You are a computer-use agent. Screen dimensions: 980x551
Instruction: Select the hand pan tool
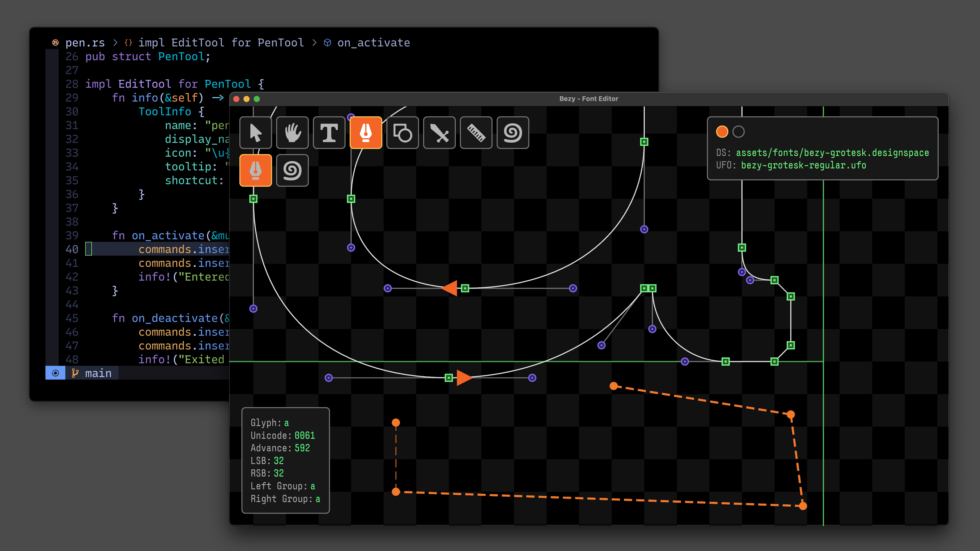tap(292, 133)
